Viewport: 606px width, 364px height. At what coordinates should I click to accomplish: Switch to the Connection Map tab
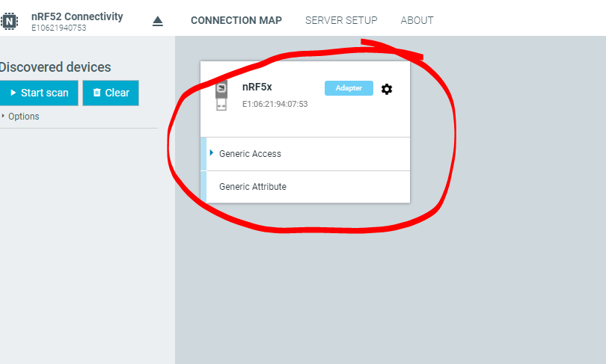[236, 20]
